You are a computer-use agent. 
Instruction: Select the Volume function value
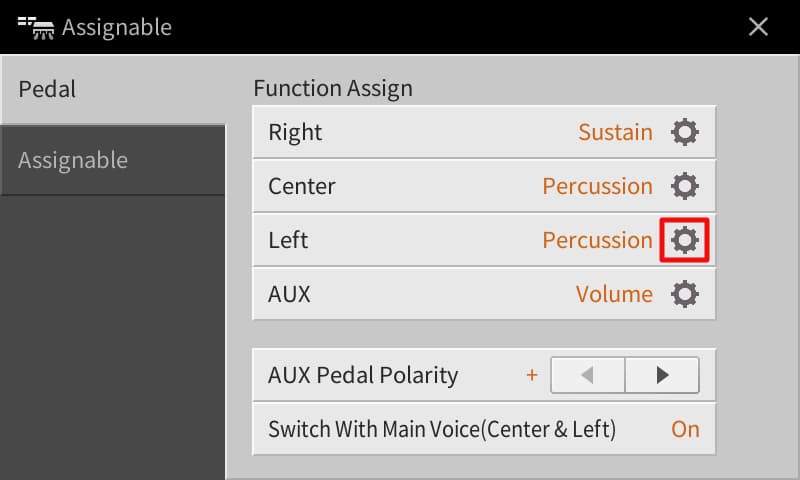pos(614,294)
